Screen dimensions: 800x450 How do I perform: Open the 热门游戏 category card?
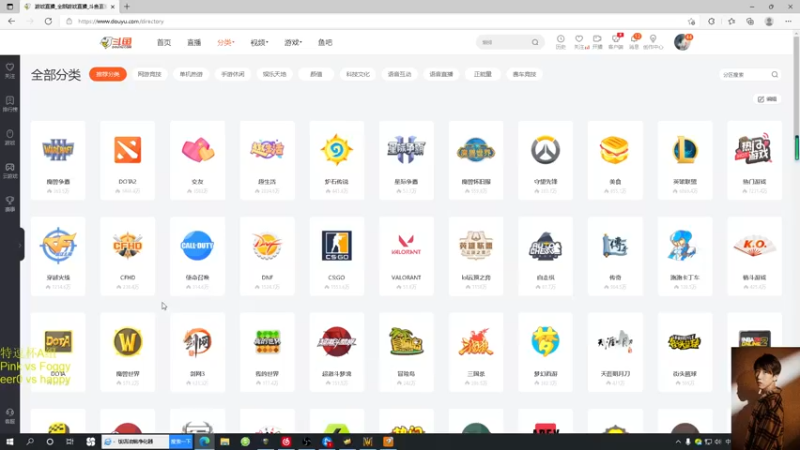[754, 160]
